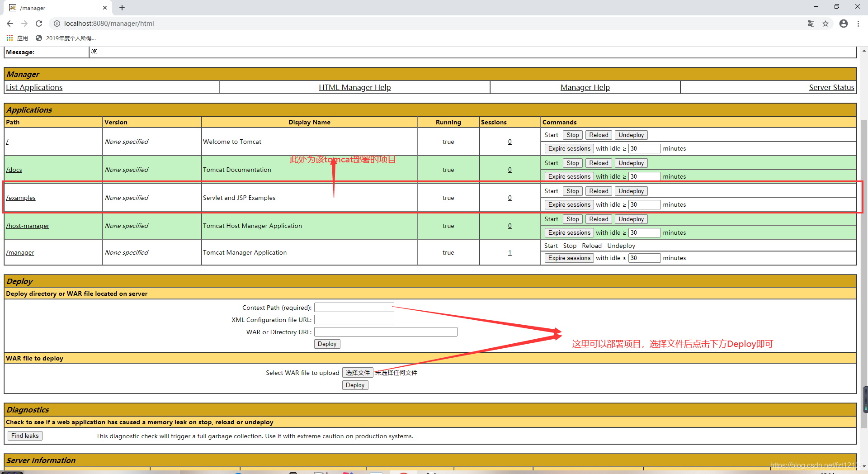This screenshot has width=868, height=474.
Task: Bookmark this page with the star icon
Action: coord(826,24)
